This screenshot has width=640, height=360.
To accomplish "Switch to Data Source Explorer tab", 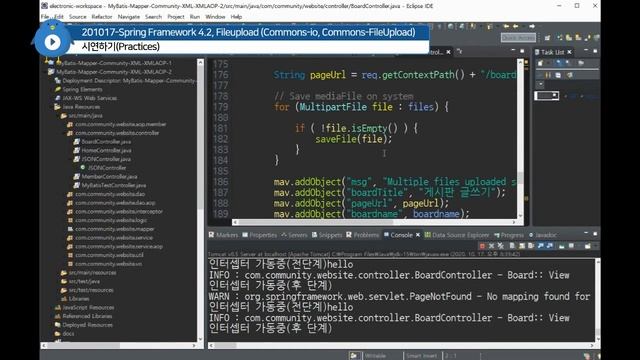I will point(457,235).
